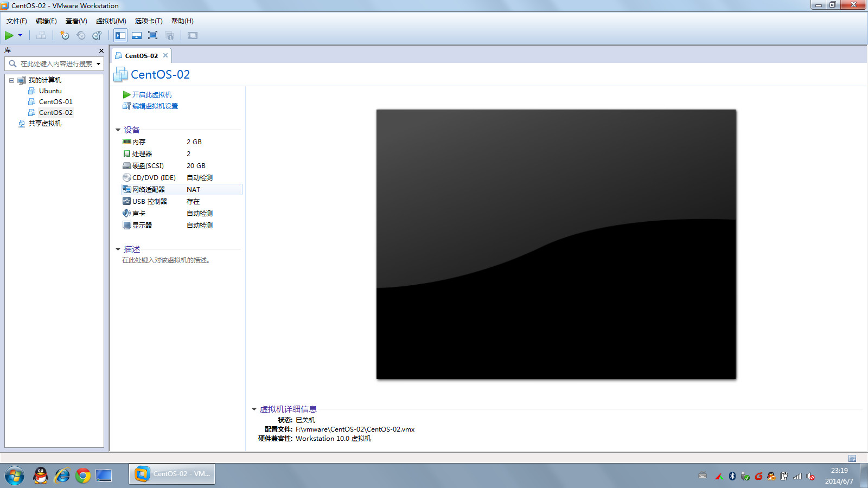Collapse the 设备 section
The image size is (868, 488).
click(x=118, y=130)
